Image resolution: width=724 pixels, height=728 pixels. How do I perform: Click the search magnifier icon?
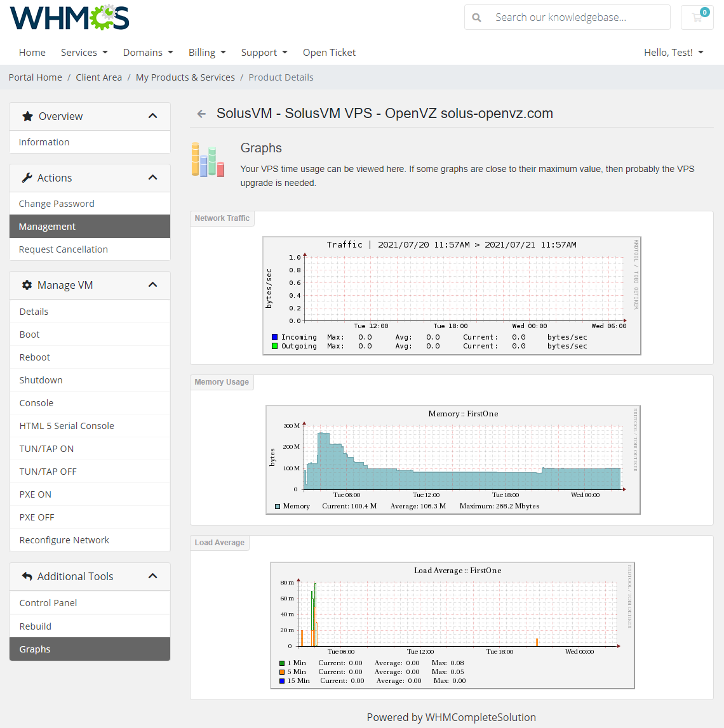[x=477, y=17]
